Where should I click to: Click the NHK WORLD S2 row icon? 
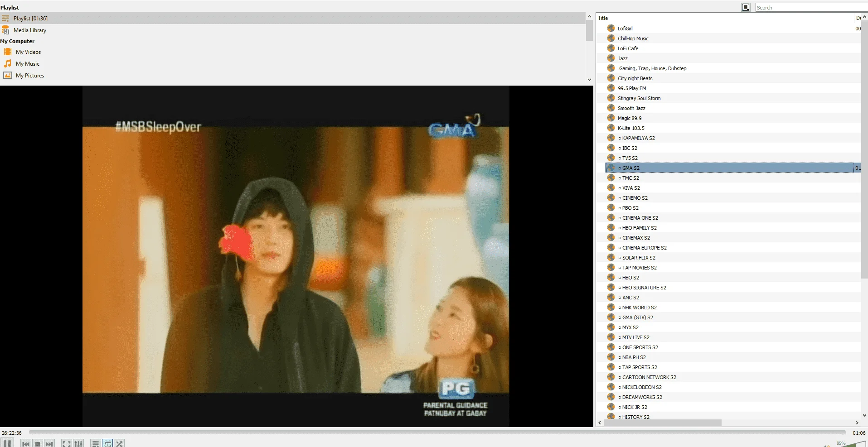pos(611,307)
